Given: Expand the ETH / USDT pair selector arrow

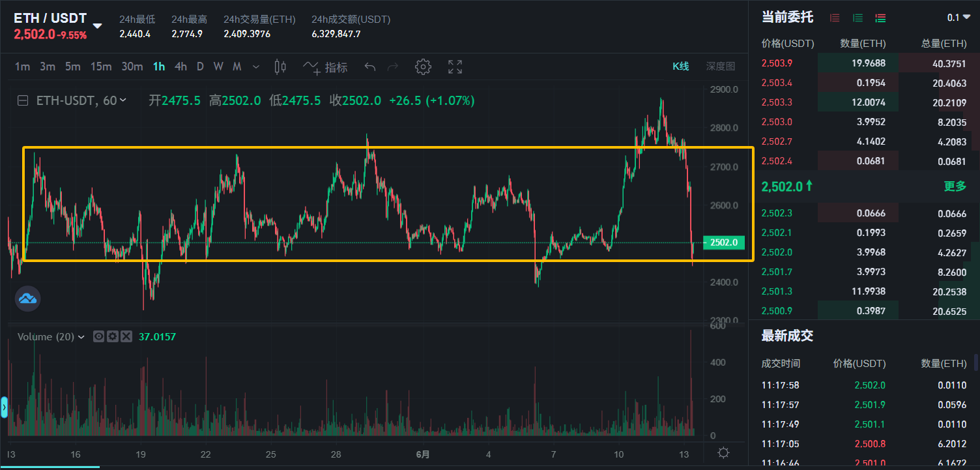Looking at the screenshot, I should coord(97,26).
